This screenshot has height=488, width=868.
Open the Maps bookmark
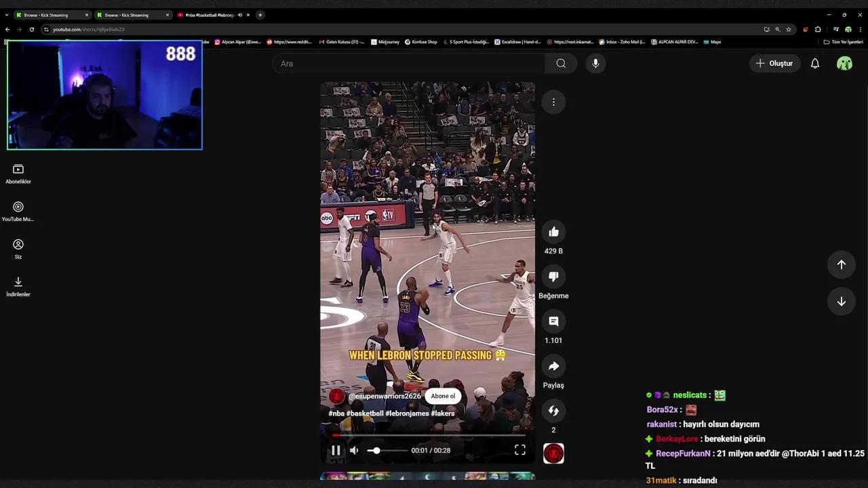click(712, 42)
